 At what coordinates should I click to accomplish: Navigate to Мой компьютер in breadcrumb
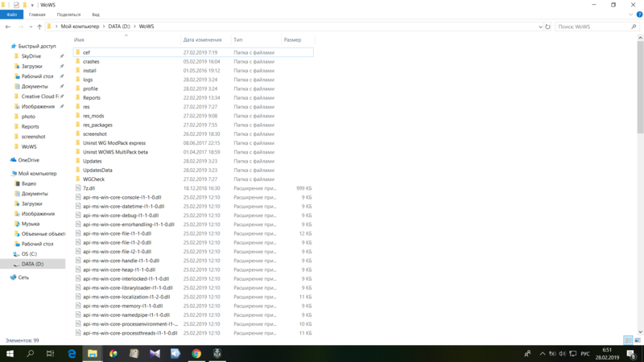tap(80, 27)
